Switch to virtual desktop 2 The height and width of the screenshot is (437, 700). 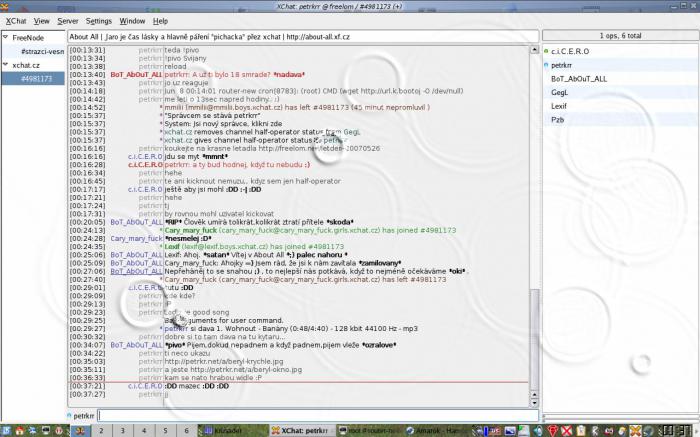[x=101, y=431]
